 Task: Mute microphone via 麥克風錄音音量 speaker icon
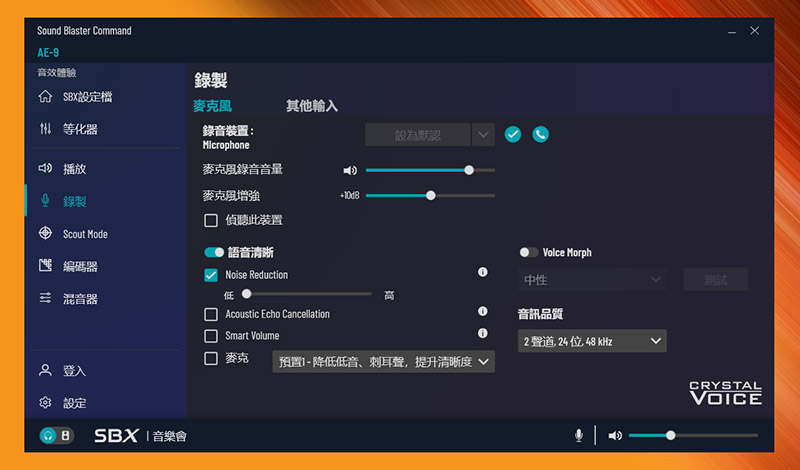tap(350, 170)
